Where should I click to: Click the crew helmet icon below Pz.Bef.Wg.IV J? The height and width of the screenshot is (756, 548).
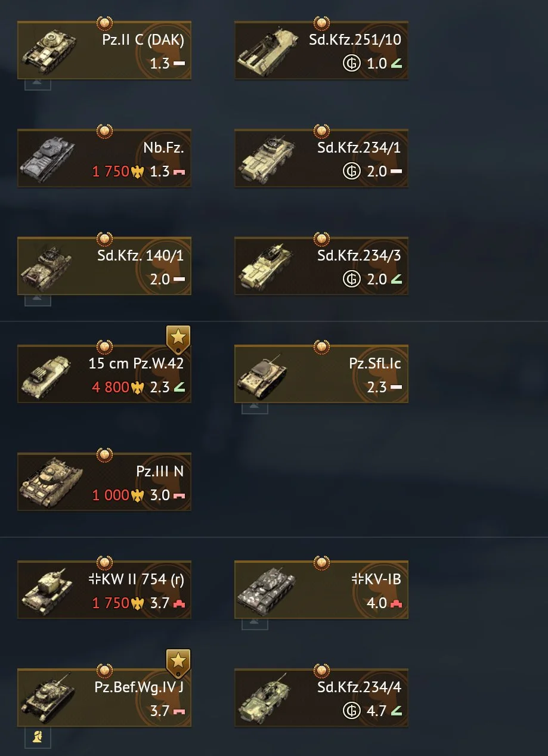(38, 737)
